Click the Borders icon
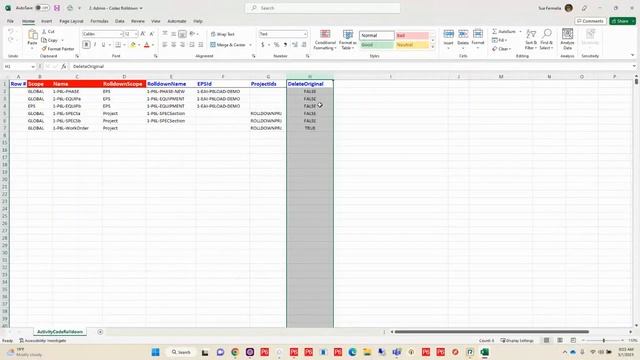640x360 pixels. coord(118,45)
